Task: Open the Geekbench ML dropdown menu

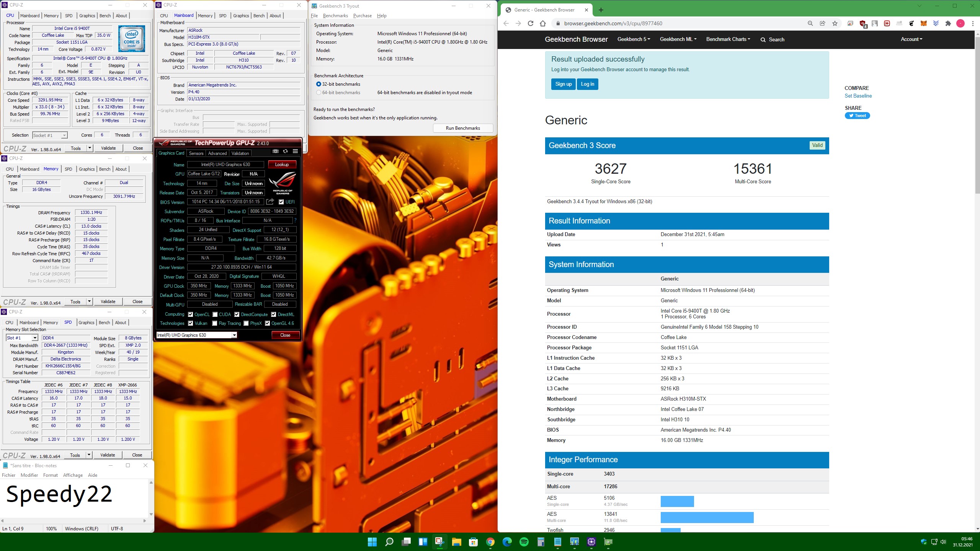Action: [678, 39]
